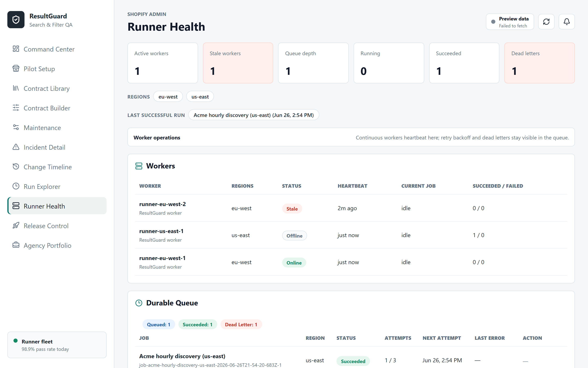The image size is (588, 368).
Task: Click the 1 / 3 attempts value
Action: click(x=390, y=360)
